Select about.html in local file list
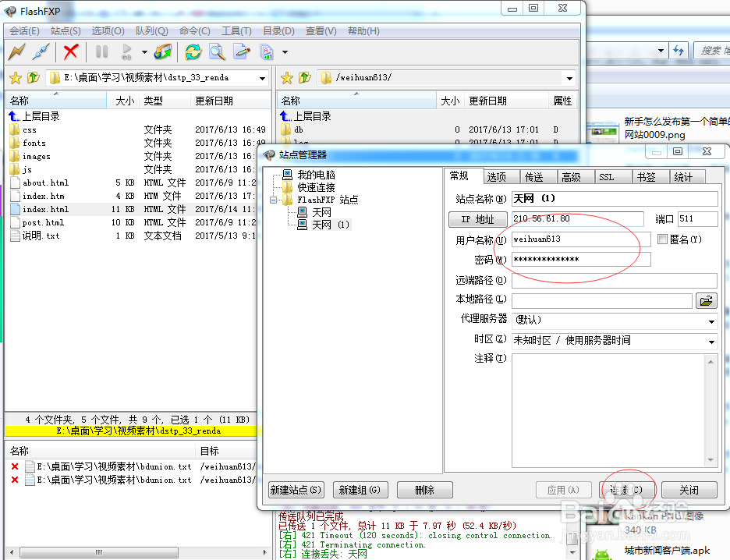 point(45,183)
